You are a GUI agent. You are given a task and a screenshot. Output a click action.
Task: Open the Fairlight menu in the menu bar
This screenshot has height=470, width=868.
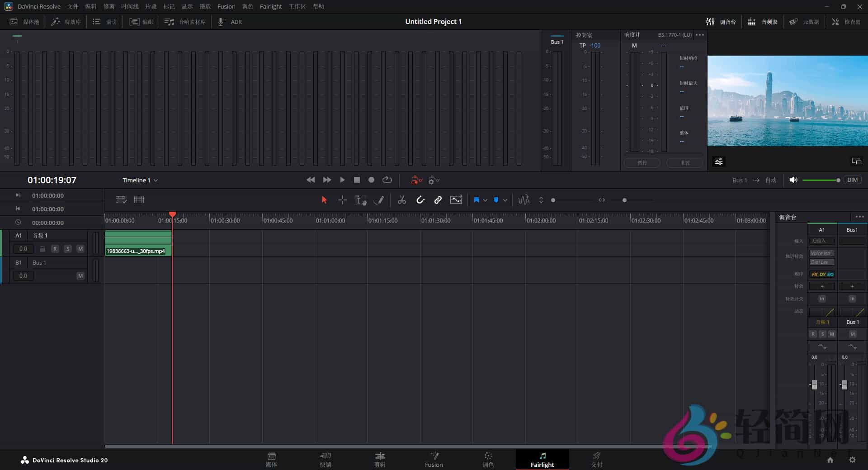click(270, 6)
